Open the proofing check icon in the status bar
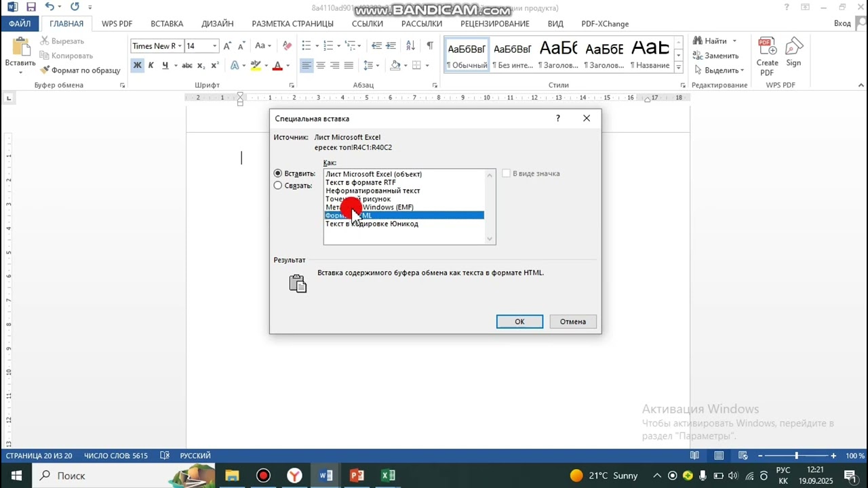The image size is (868, 488). point(164,455)
